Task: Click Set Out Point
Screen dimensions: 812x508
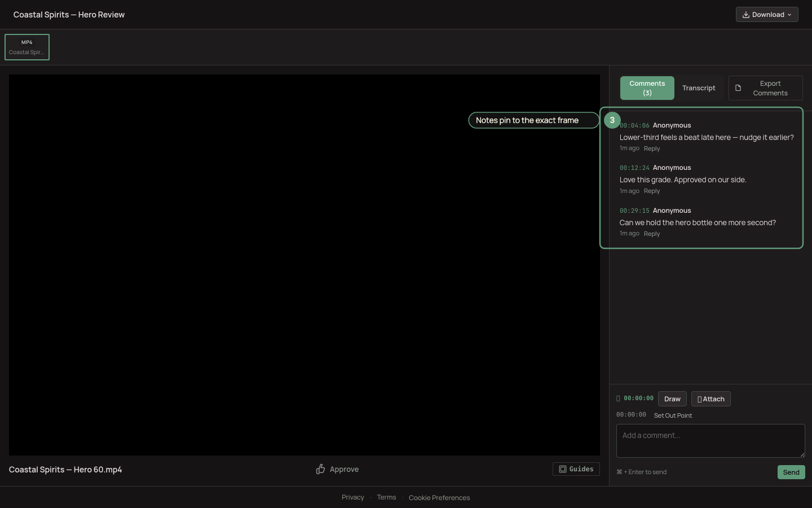Action: tap(673, 415)
